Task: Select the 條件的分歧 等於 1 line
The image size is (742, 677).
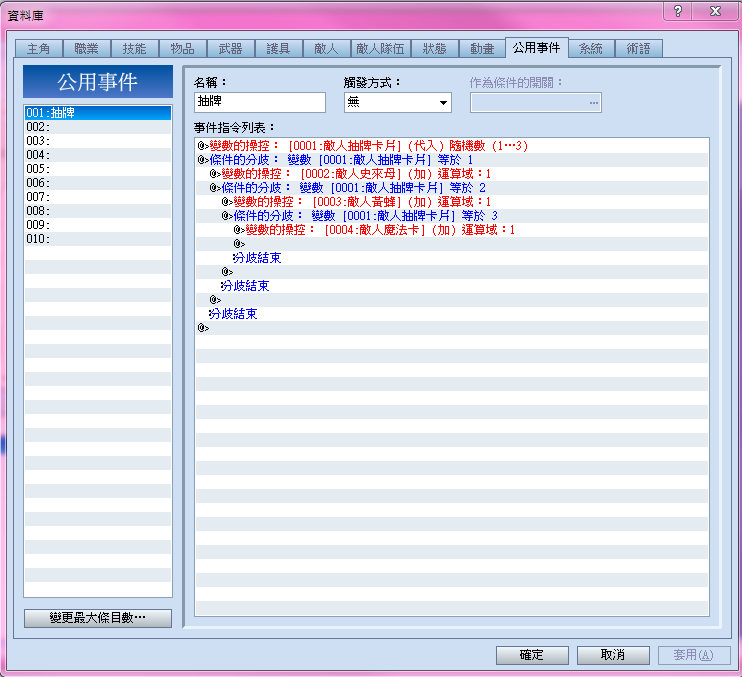Action: (x=452, y=159)
